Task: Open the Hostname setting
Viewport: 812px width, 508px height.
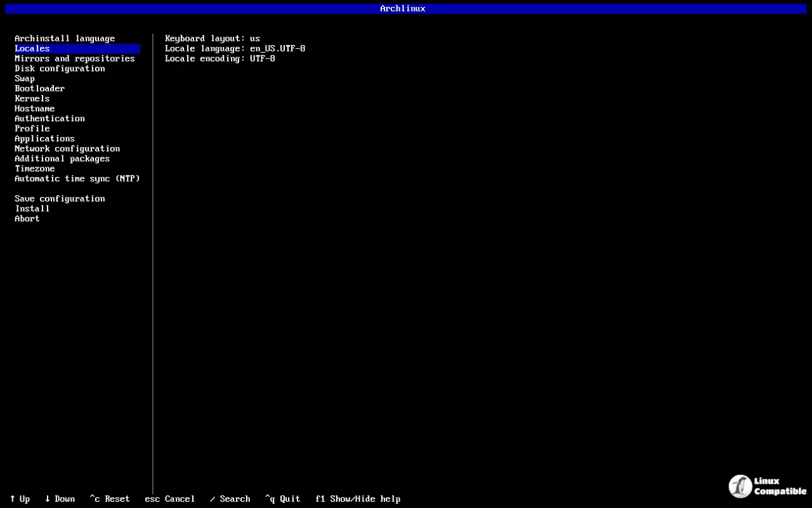Action: click(34, 108)
